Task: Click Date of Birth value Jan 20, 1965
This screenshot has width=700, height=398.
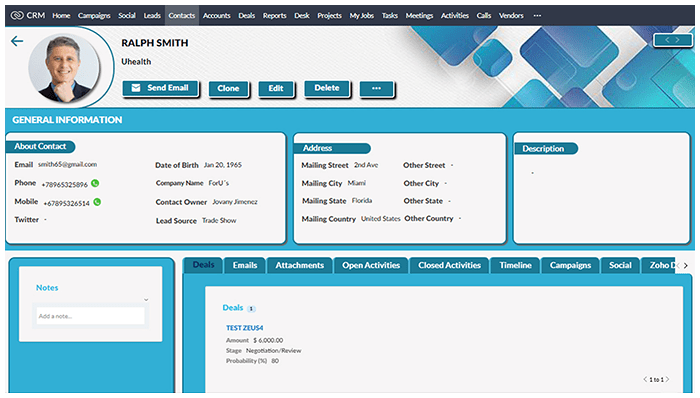Action: (223, 165)
